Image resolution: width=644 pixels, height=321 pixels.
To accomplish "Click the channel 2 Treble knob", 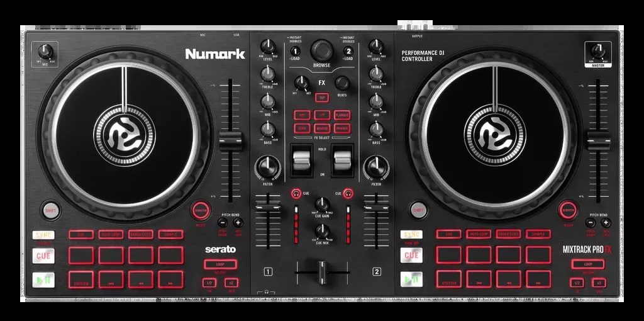I will 376,74.
